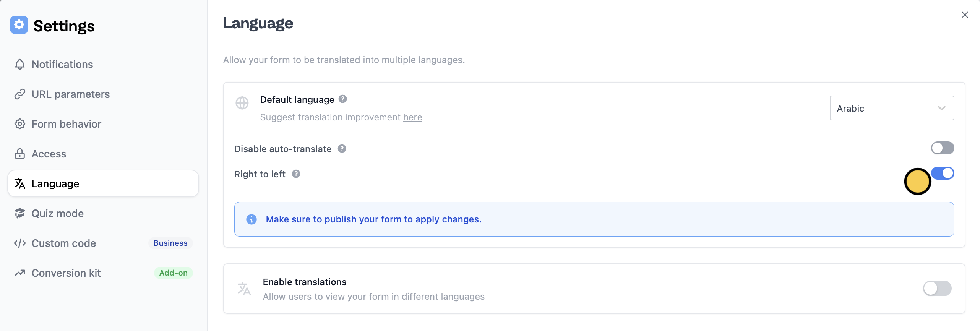Screen dimensions: 980x331
Task: Click the 'Language' page heading
Action: pyautogui.click(x=258, y=23)
